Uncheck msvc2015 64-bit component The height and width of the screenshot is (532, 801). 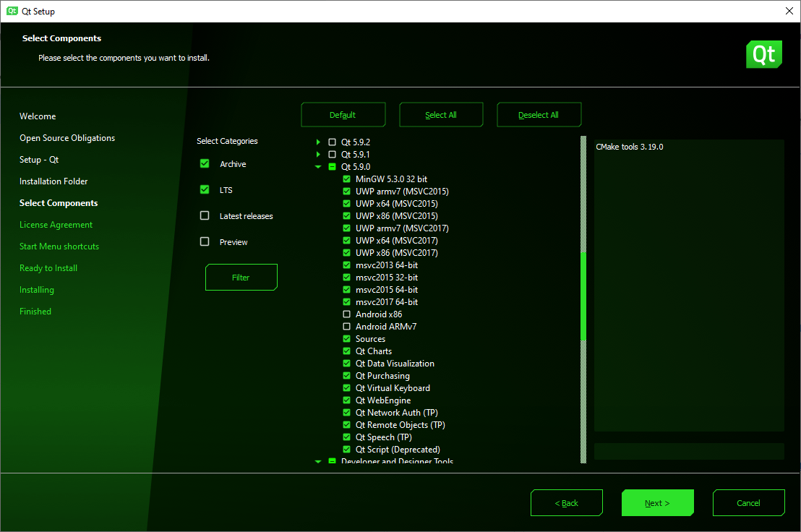tap(346, 289)
